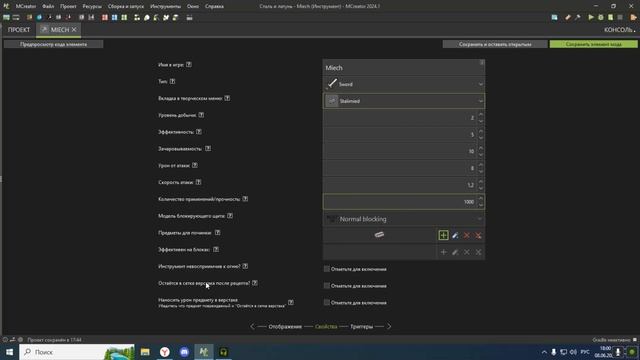Open help icon next to Эффективность
The image size is (640, 360).
tap(198, 132)
